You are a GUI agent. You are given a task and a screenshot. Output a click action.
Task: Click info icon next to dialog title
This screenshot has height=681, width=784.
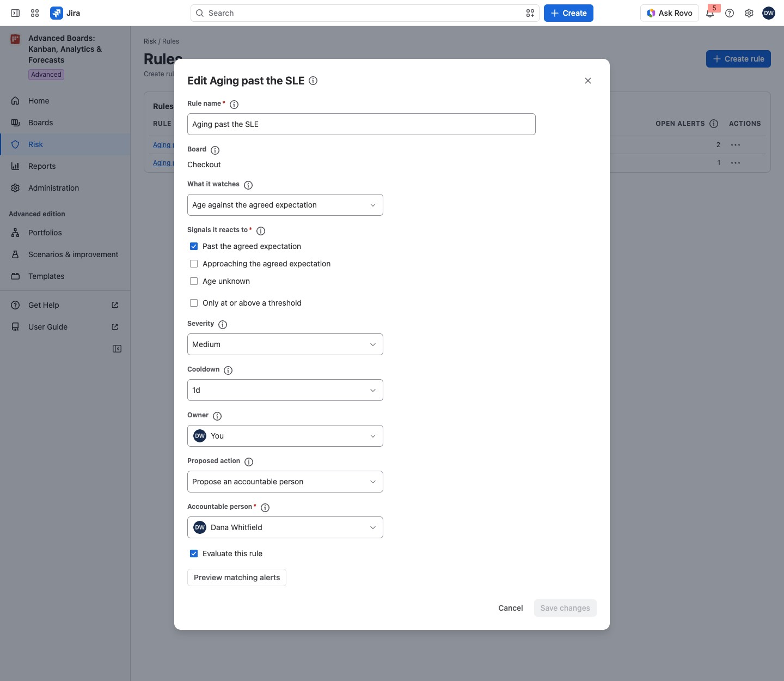point(313,81)
